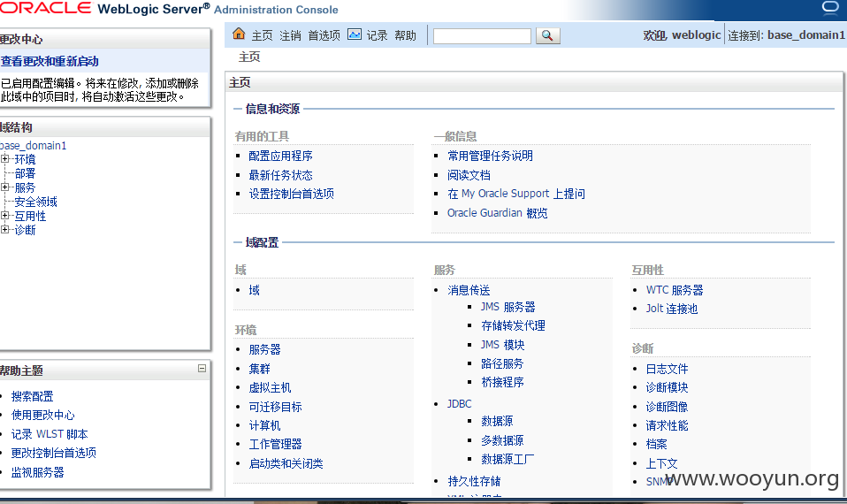Open 数据源 link
Screen dimensions: 847x504
(x=497, y=422)
